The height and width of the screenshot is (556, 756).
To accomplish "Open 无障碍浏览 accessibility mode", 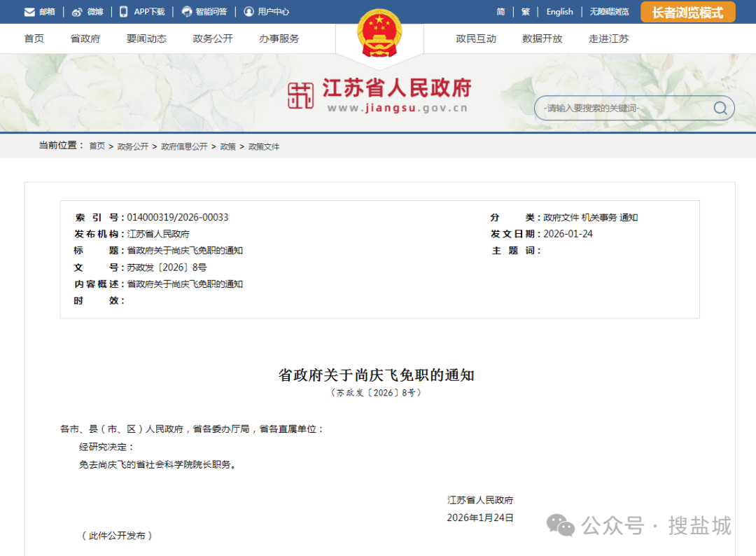I will click(x=610, y=12).
